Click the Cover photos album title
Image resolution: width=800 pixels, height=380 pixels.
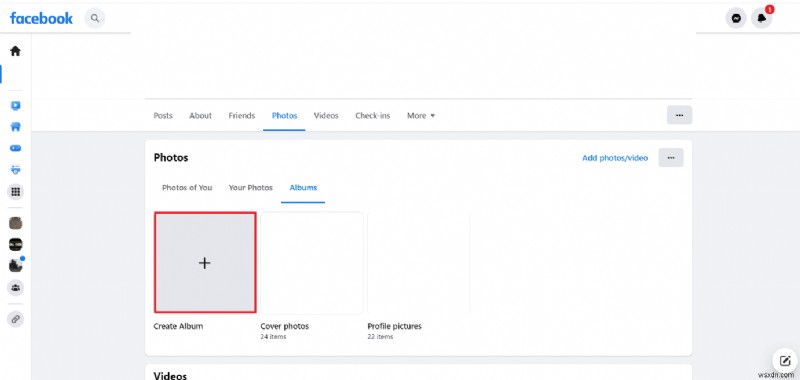(285, 326)
